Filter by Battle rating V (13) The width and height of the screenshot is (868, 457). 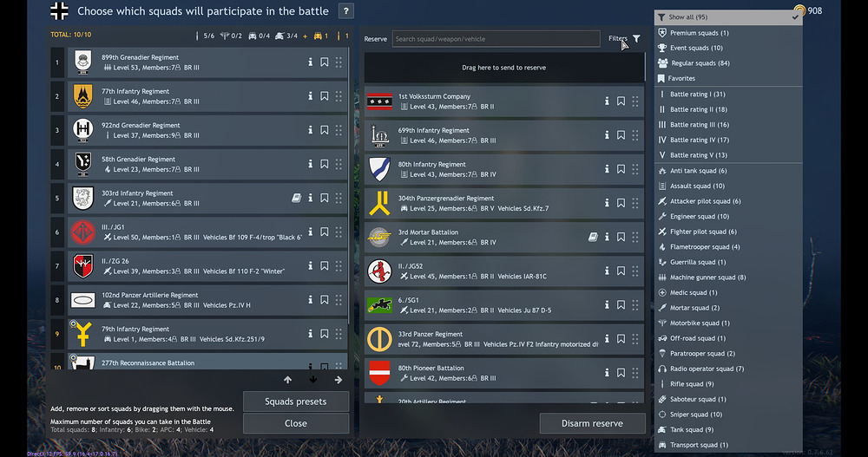728,155
